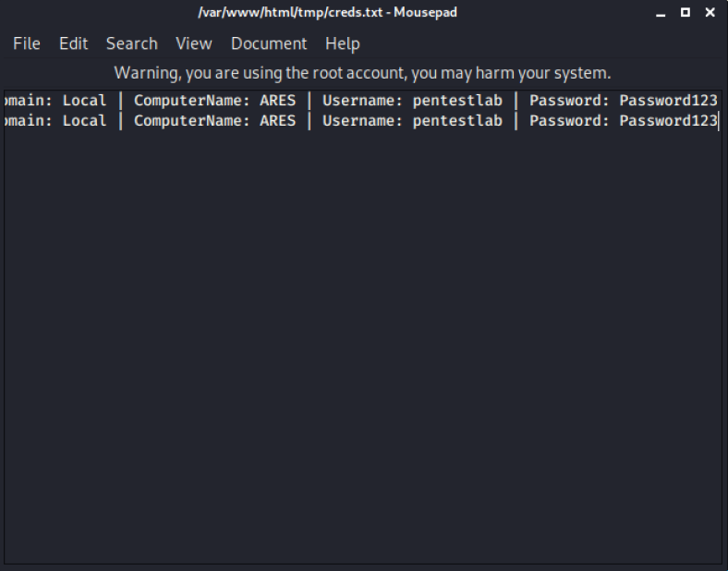Click the creds.txt title bar text
The height and width of the screenshot is (571, 728).
tap(327, 13)
